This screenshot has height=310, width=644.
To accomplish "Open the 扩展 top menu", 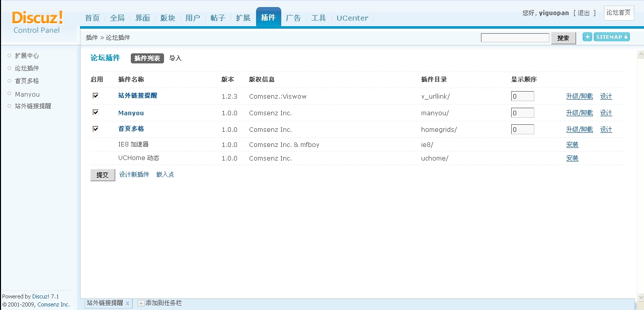I will tap(243, 18).
